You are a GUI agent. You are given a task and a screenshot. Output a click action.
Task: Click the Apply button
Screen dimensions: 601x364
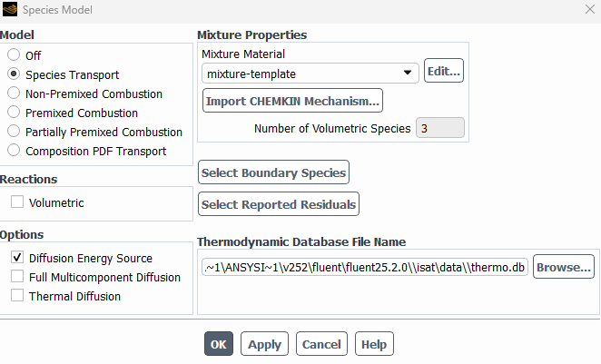(x=264, y=344)
